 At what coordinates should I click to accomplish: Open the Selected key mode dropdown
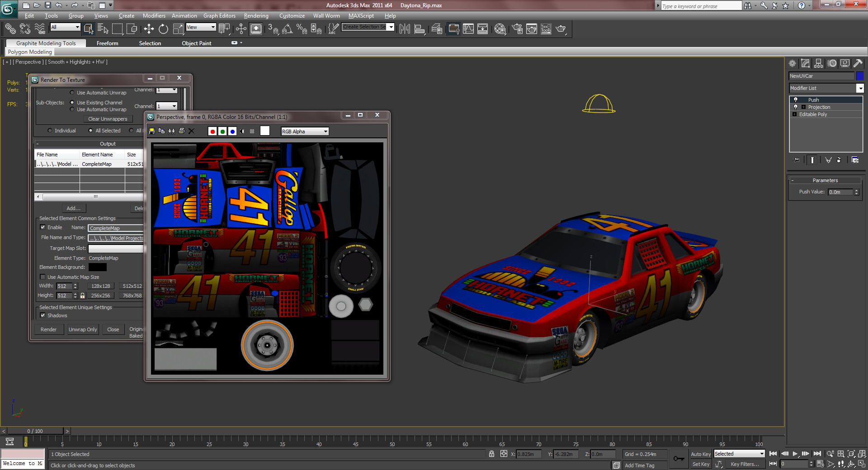739,454
